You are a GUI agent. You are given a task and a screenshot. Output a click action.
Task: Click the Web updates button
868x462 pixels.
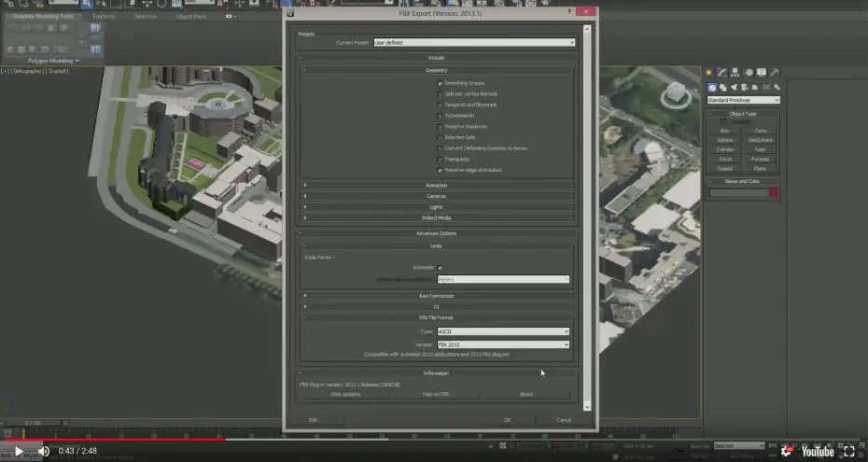345,394
